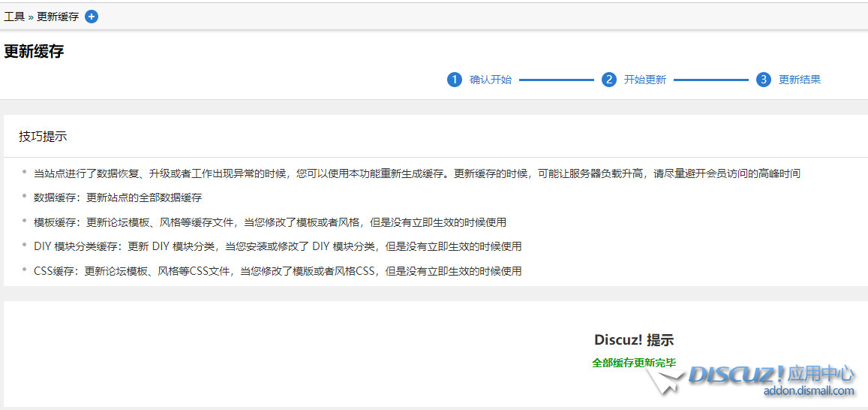The width and height of the screenshot is (868, 410).
Task: Click step 3 number circle
Action: (x=764, y=80)
